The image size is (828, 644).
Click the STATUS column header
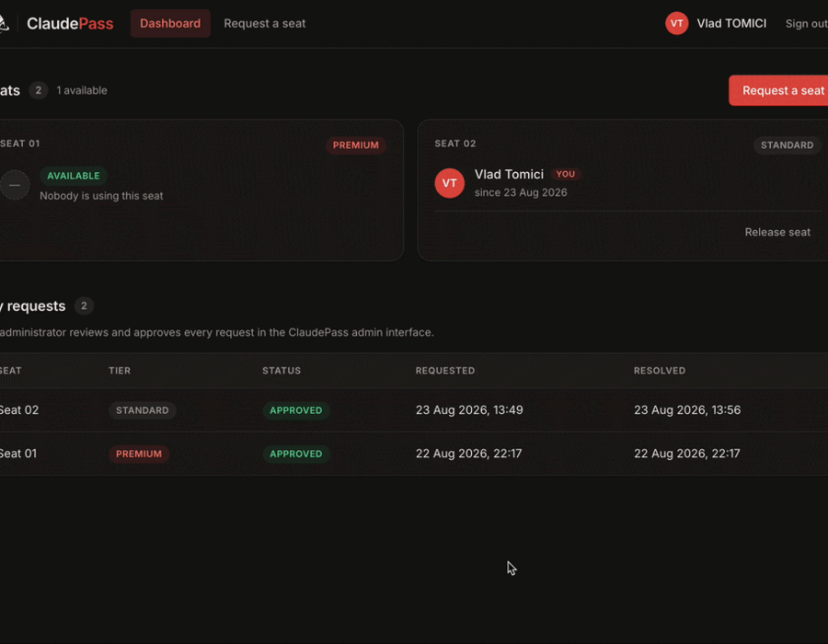pyautogui.click(x=282, y=371)
